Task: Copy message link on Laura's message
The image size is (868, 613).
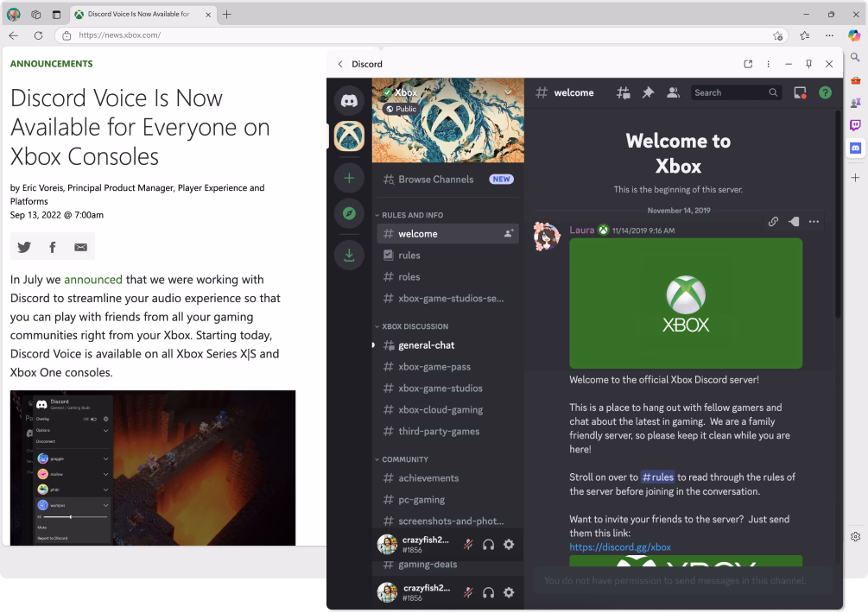Action: pyautogui.click(x=773, y=222)
